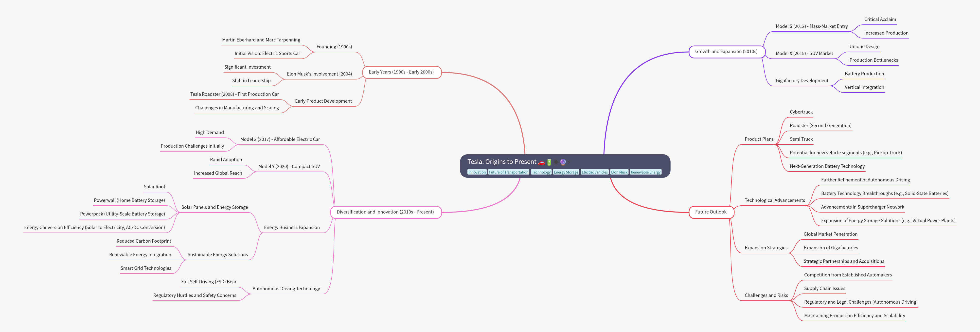Image resolution: width=980 pixels, height=332 pixels.
Task: Click Model Y (2020) - Compact SUV
Action: [289, 166]
